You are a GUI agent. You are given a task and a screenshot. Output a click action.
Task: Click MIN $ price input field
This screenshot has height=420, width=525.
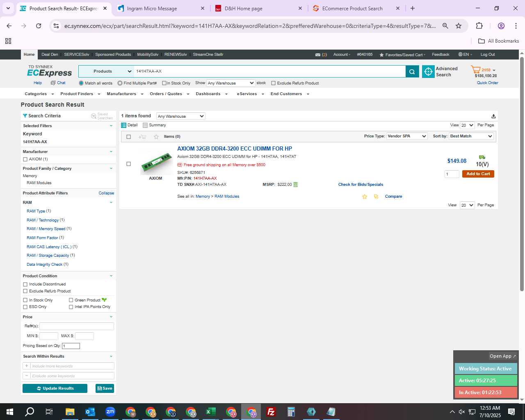point(49,336)
